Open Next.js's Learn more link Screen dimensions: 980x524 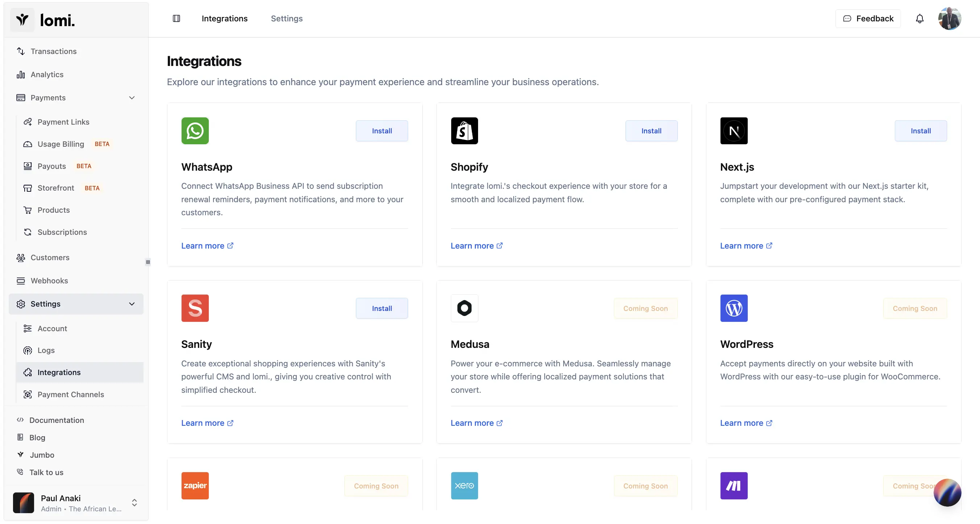point(746,246)
